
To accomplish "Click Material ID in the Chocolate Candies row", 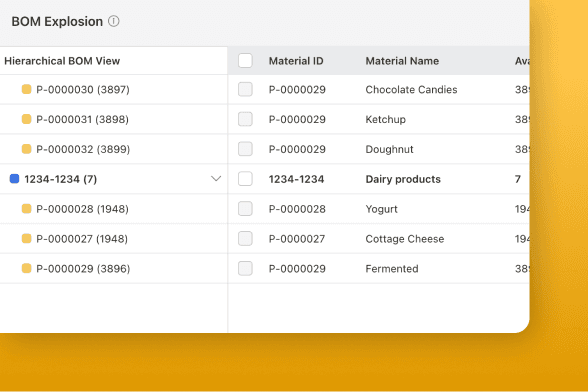I will coord(297,90).
